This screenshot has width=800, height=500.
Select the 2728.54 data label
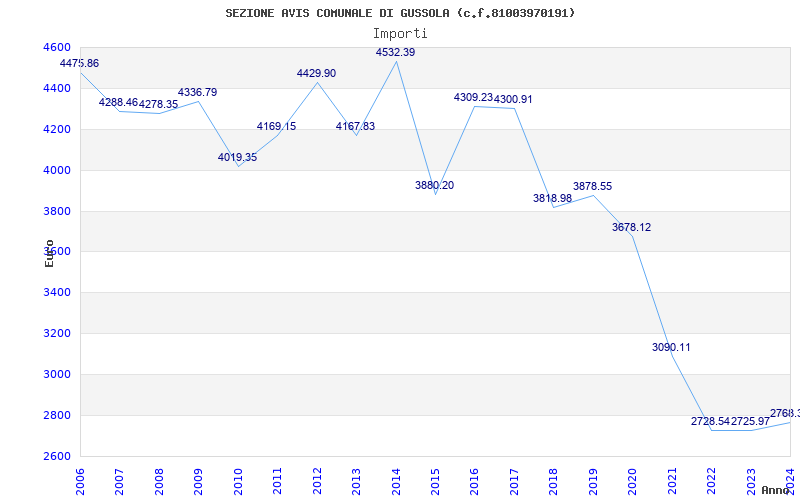tap(711, 421)
